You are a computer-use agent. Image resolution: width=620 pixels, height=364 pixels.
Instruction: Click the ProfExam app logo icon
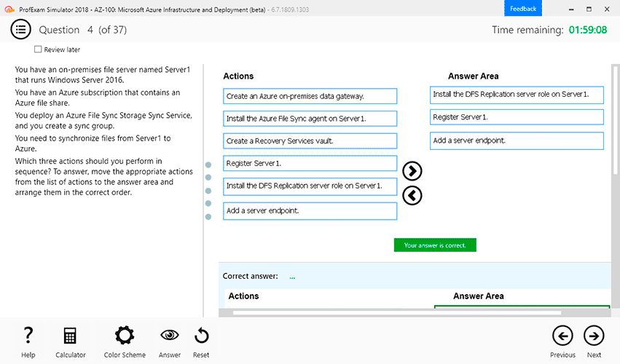coord(9,9)
